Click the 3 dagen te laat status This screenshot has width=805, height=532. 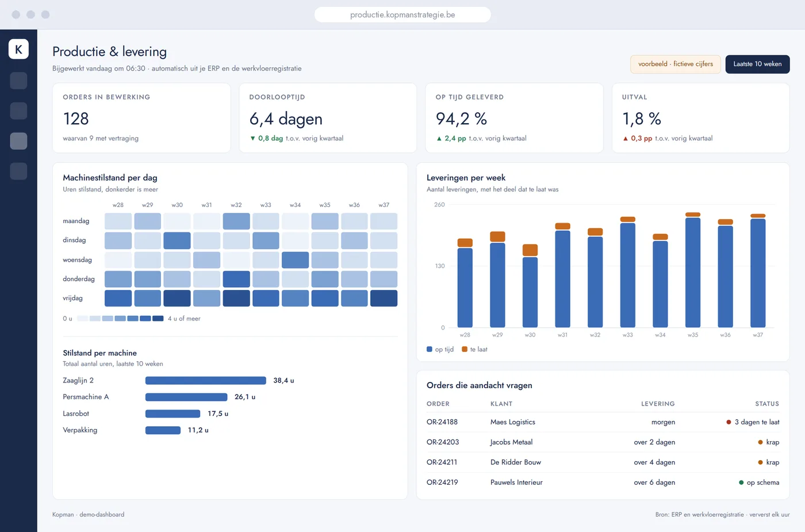753,422
